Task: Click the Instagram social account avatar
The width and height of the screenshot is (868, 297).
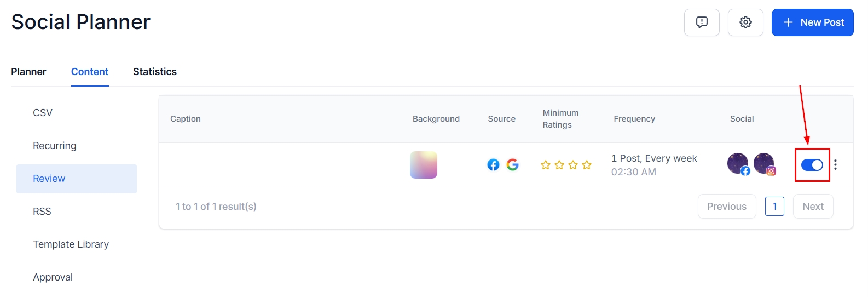Action: click(x=764, y=164)
